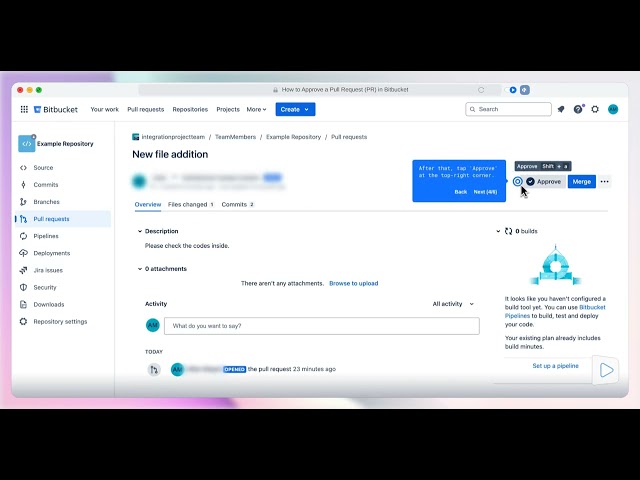The width and height of the screenshot is (640, 480).
Task: Click the builds refresh icon
Action: coord(509,231)
